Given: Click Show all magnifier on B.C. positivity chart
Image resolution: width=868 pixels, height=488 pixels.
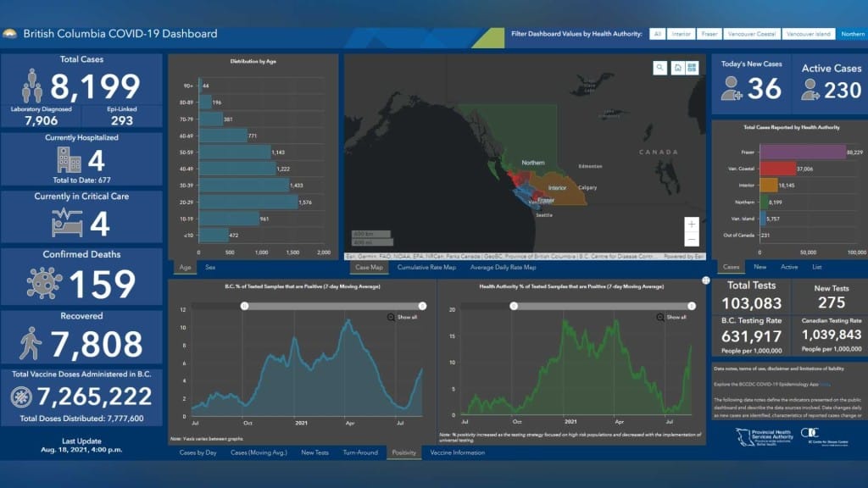Looking at the screenshot, I should 391,317.
